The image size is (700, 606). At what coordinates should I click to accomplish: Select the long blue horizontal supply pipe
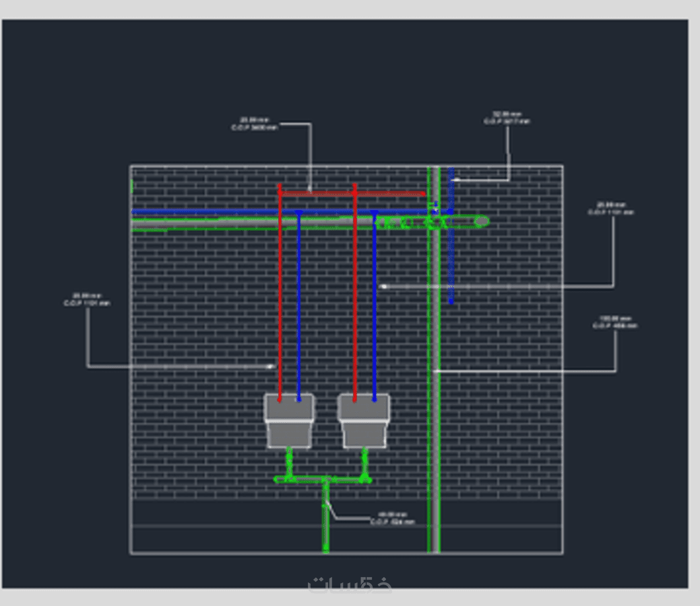click(x=280, y=212)
